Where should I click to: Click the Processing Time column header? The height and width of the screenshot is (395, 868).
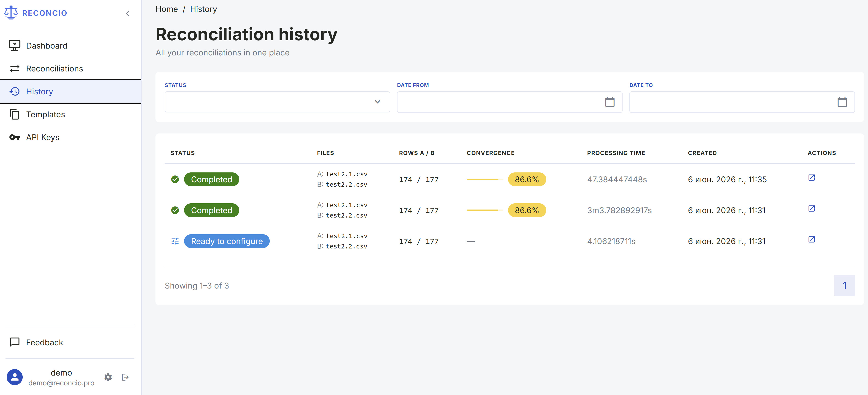616,153
